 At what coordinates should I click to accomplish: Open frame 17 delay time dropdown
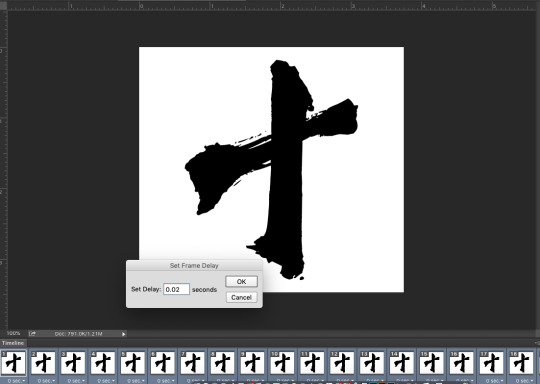click(493, 381)
